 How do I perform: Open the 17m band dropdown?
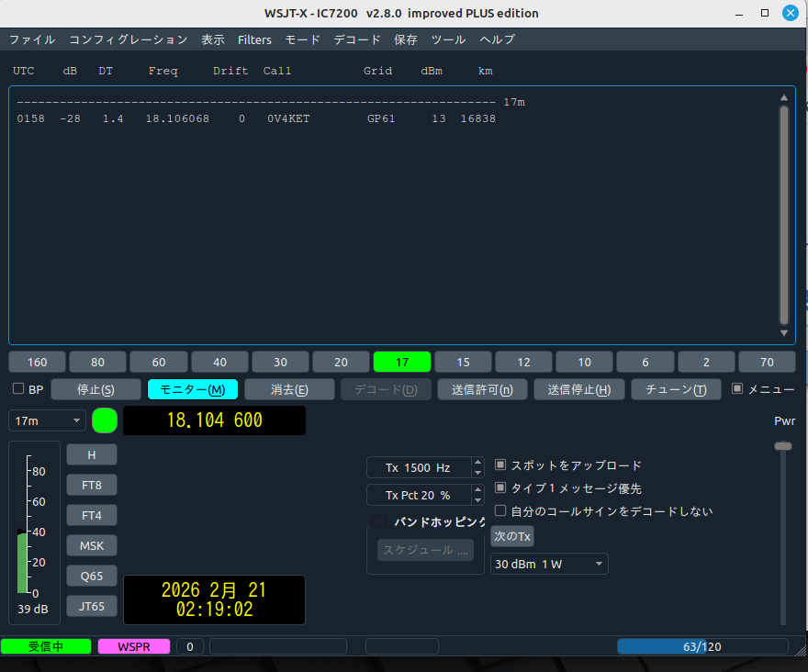coord(48,420)
